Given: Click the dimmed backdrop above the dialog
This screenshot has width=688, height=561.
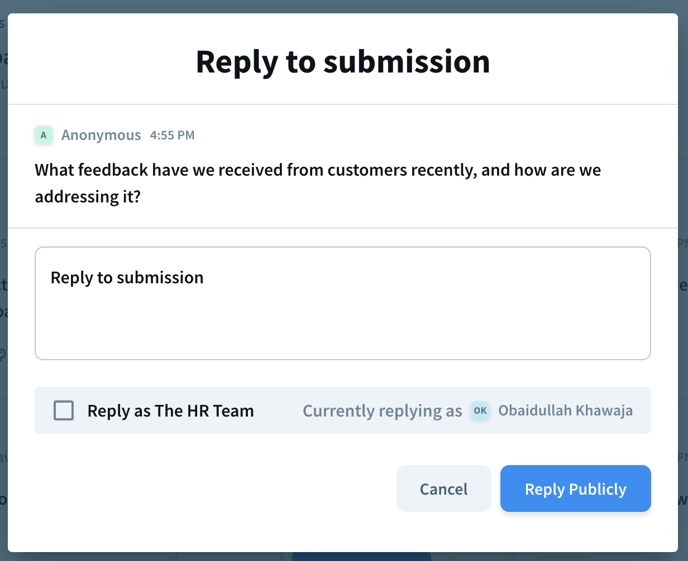Looking at the screenshot, I should click(344, 6).
